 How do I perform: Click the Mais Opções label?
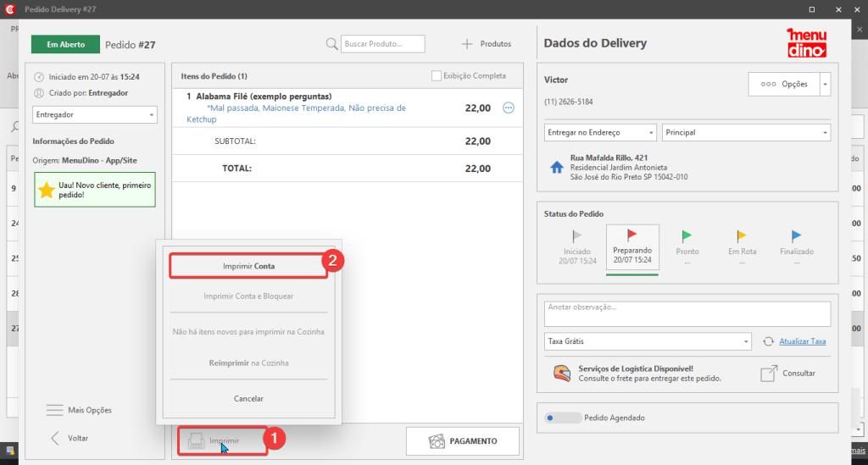click(x=90, y=410)
